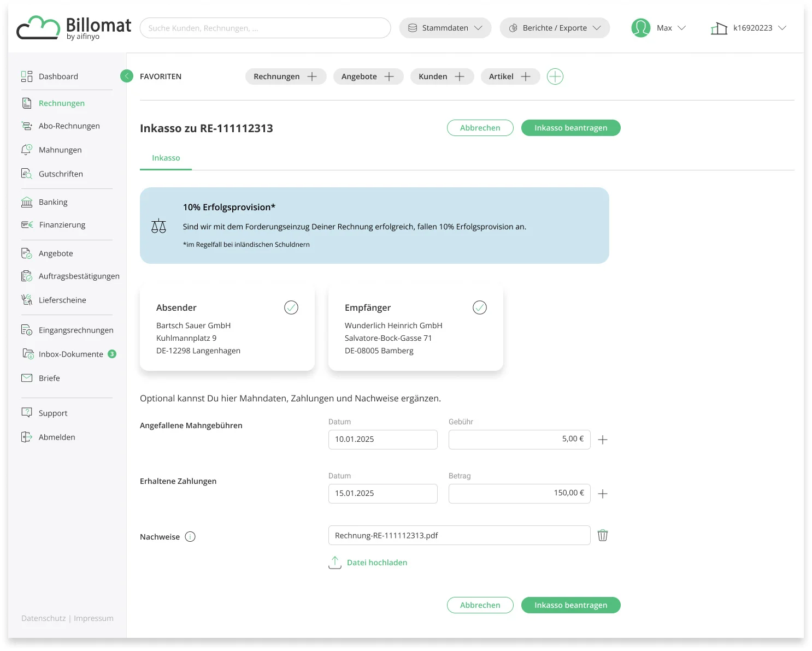Viewport: 812px width, 651px height.
Task: Click the Rechnungen sidebar icon
Action: point(26,103)
